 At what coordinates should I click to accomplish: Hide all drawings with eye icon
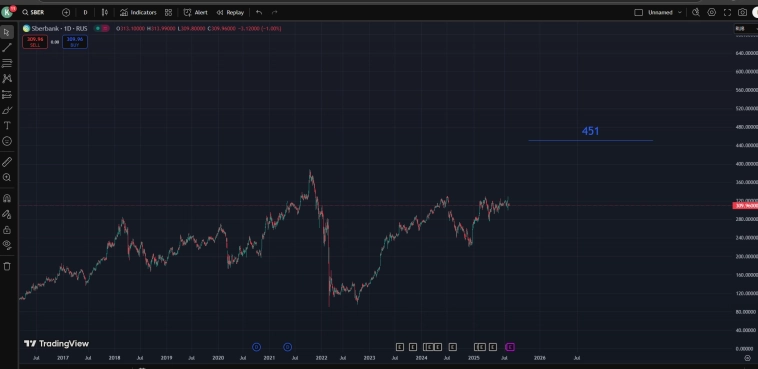[7, 245]
